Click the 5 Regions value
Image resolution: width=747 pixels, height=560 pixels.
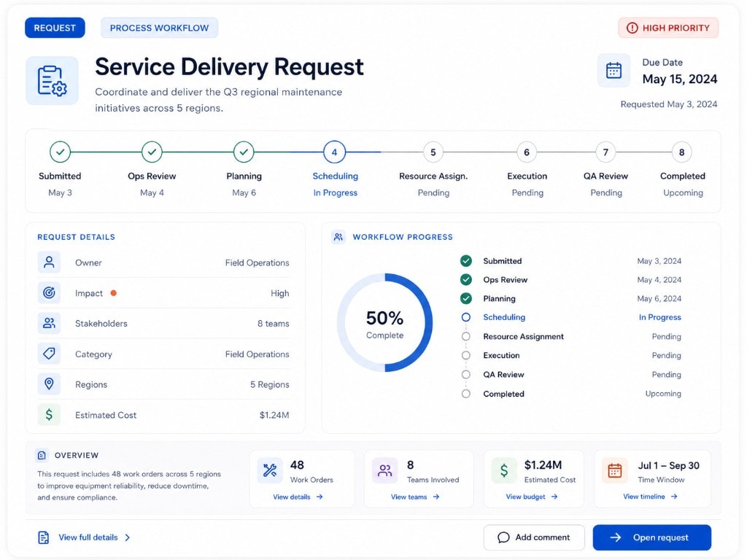[x=270, y=384]
